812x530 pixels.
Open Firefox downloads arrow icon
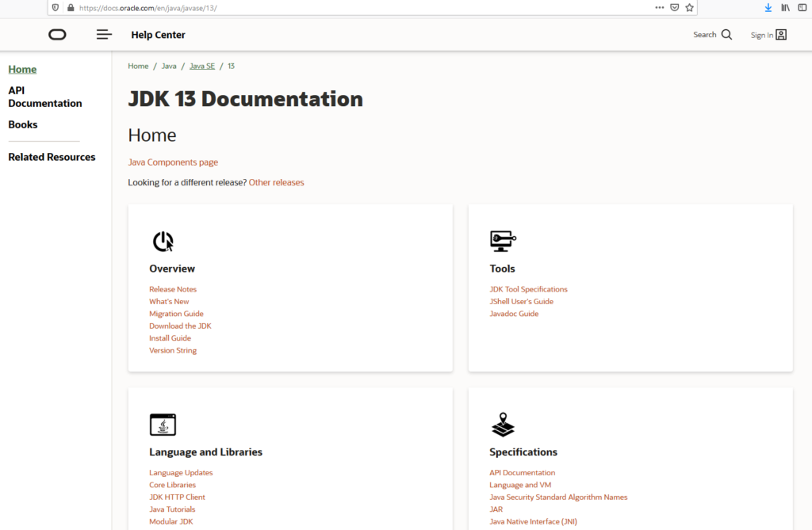[x=768, y=7]
